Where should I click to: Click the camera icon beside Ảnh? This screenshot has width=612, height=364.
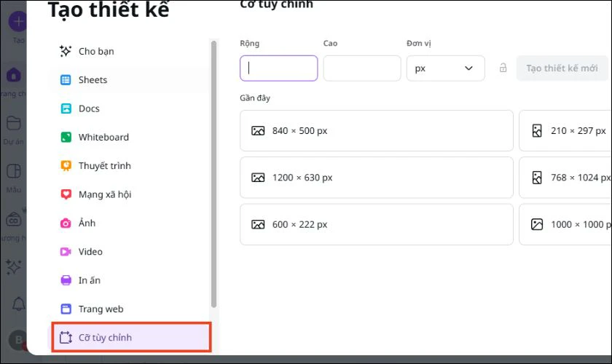click(66, 223)
